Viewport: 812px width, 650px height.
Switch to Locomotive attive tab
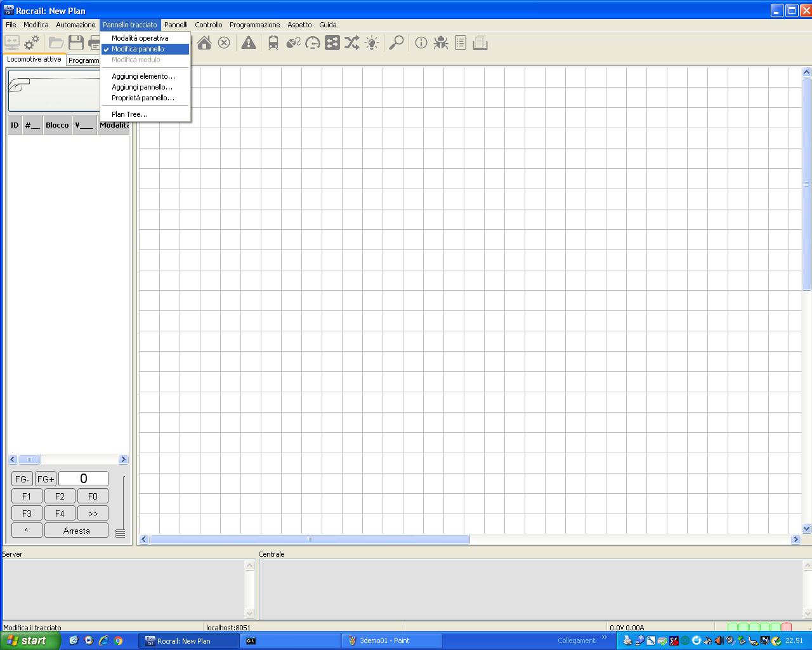click(34, 59)
